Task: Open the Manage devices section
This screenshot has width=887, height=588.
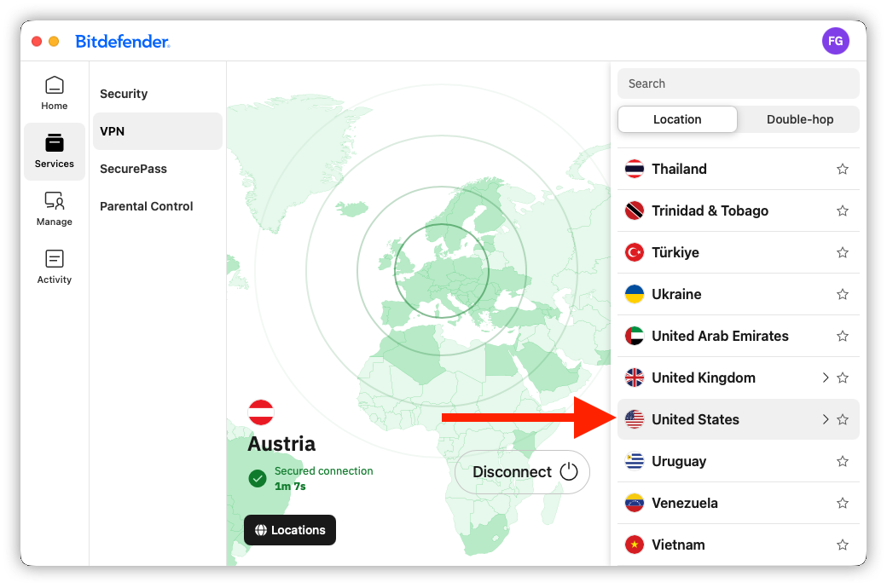Action: [x=55, y=209]
